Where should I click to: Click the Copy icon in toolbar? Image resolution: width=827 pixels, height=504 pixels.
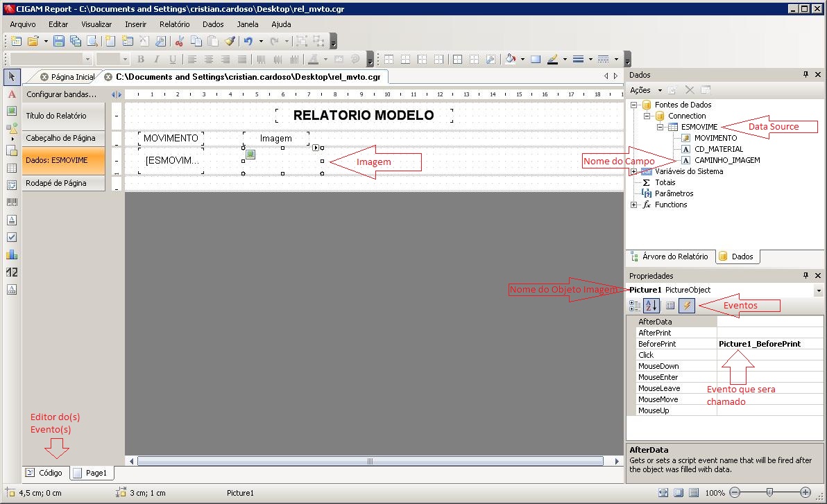tap(196, 41)
